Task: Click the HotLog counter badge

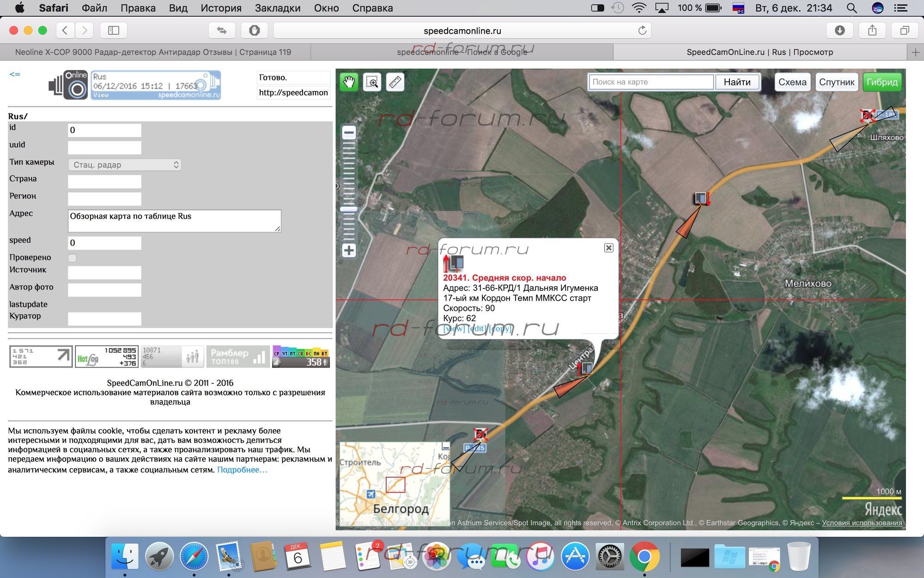Action: [107, 357]
